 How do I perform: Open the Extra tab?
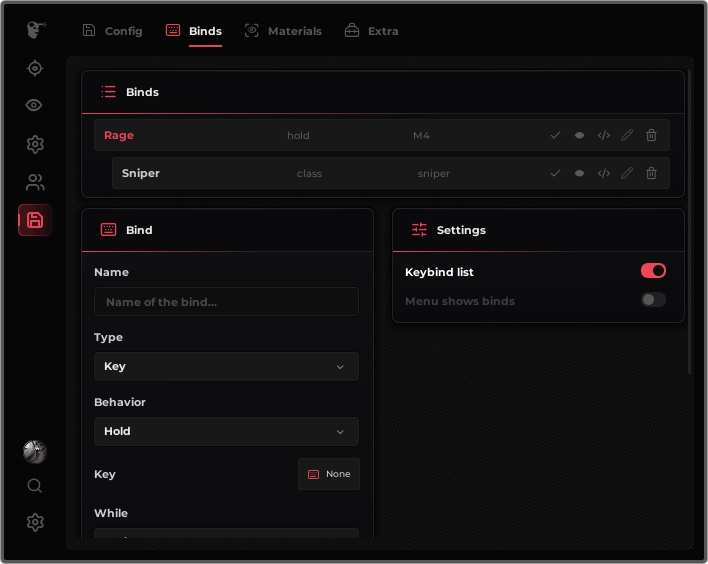pyautogui.click(x=371, y=31)
